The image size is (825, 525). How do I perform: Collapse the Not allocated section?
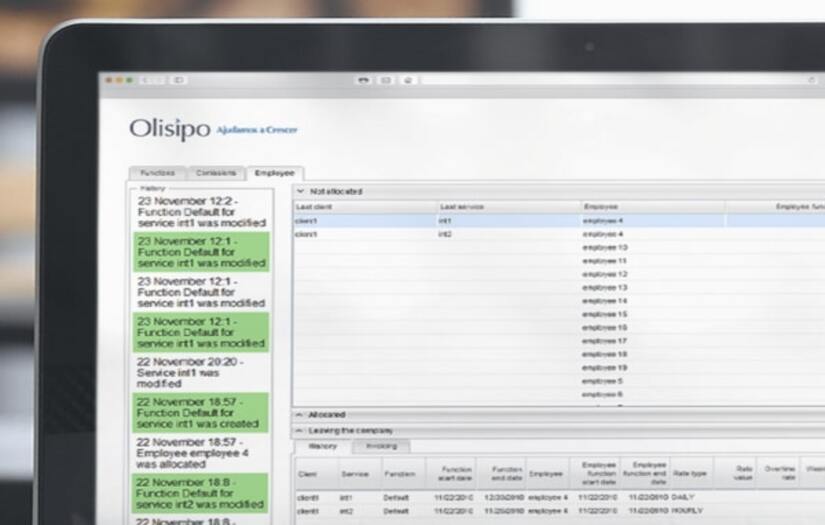[300, 191]
